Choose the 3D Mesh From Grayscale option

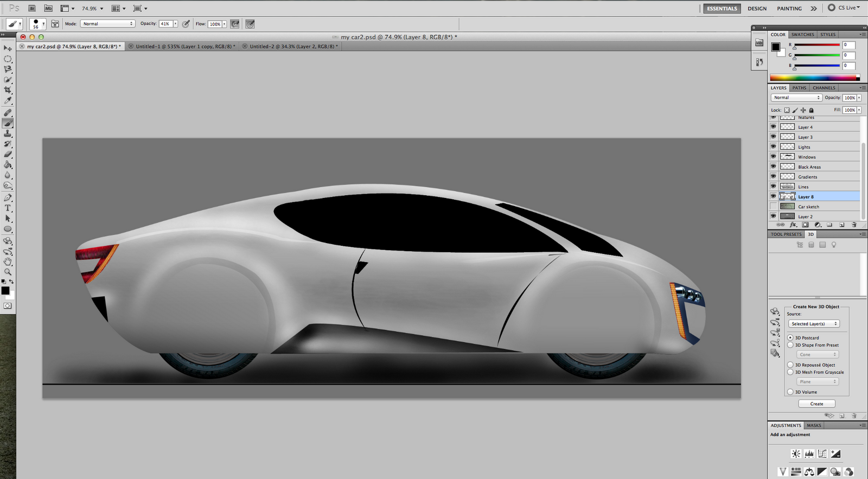pos(790,372)
